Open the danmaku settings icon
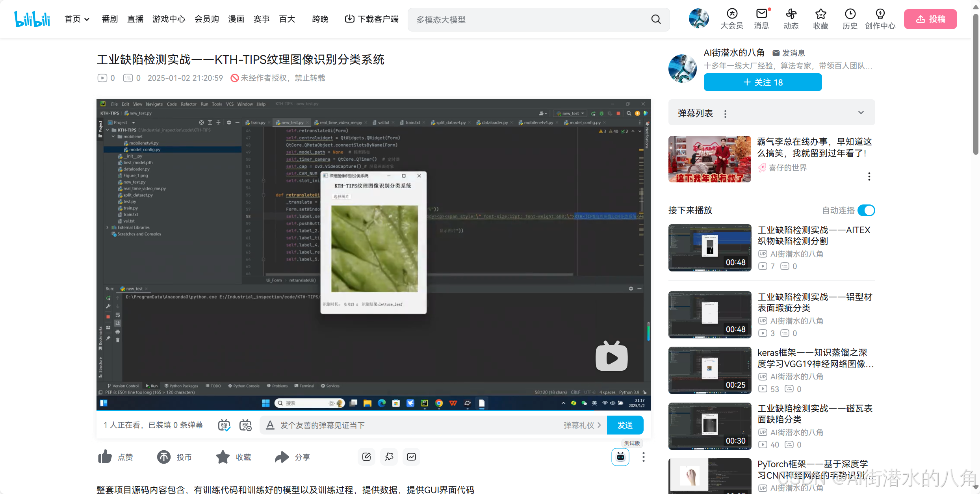Screen dimensions: 980x494 (x=245, y=425)
